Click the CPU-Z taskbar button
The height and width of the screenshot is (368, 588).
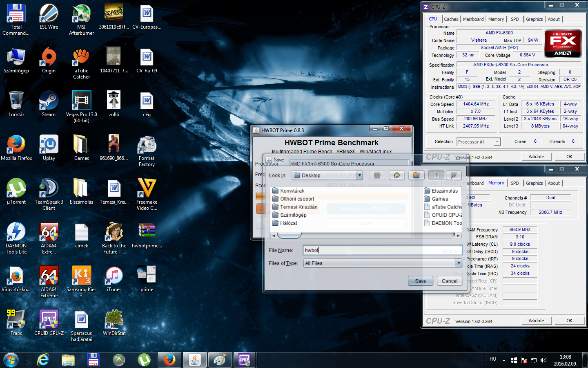pos(245,360)
